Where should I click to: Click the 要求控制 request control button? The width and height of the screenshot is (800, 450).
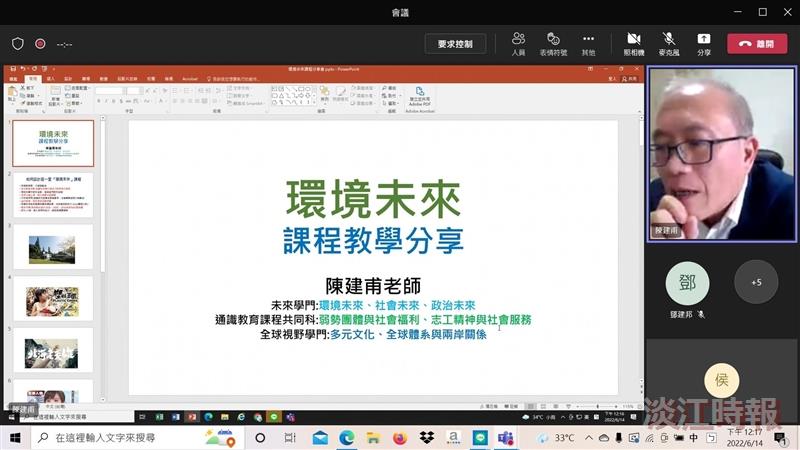pyautogui.click(x=455, y=44)
